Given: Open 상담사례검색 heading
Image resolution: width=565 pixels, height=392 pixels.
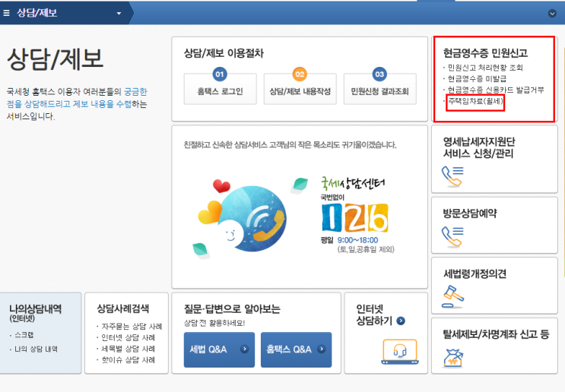Looking at the screenshot, I should coord(123,308).
